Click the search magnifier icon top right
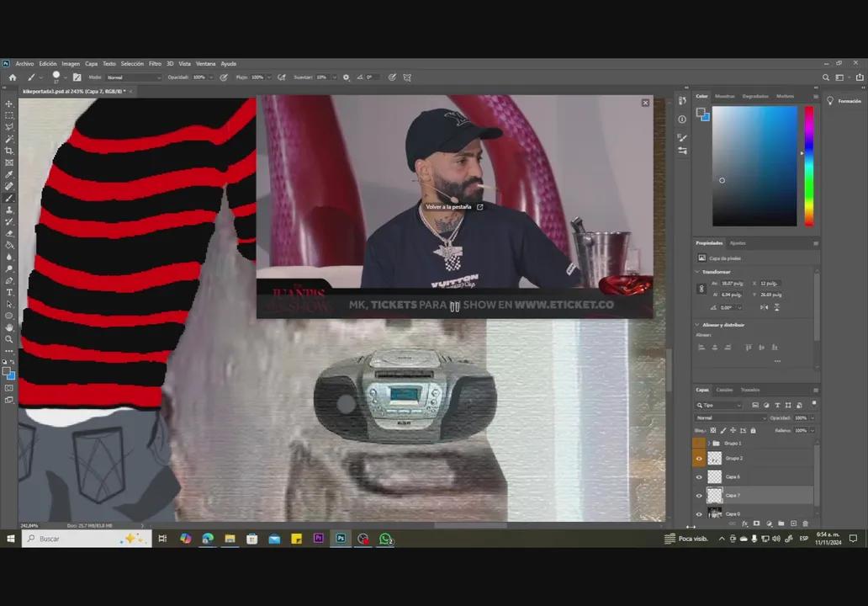 [826, 77]
